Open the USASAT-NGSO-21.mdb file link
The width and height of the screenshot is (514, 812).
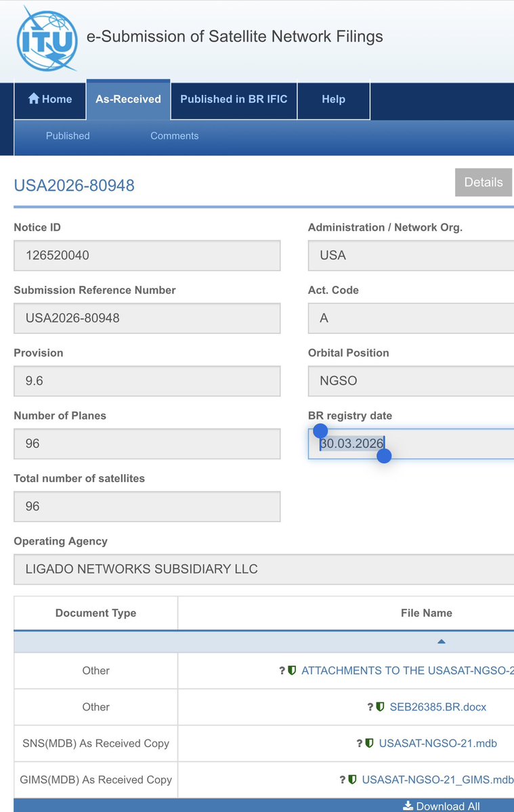click(438, 743)
